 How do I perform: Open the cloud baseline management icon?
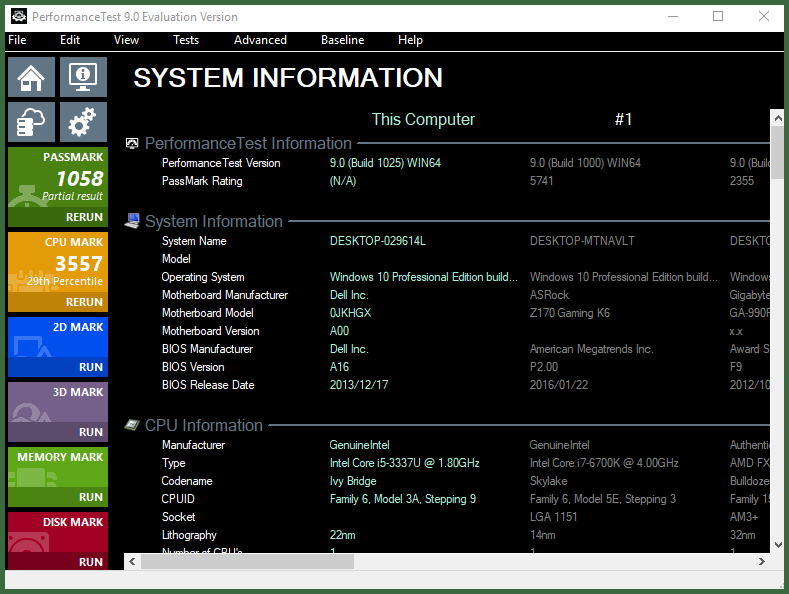(x=31, y=122)
